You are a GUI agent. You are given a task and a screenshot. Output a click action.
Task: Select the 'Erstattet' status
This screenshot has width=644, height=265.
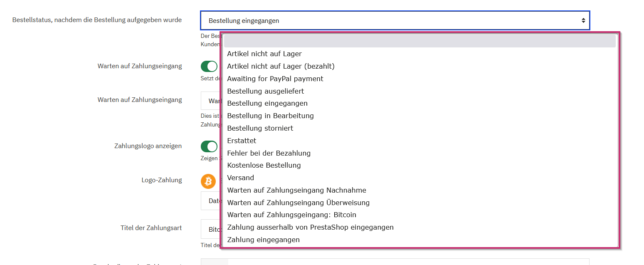click(x=242, y=141)
